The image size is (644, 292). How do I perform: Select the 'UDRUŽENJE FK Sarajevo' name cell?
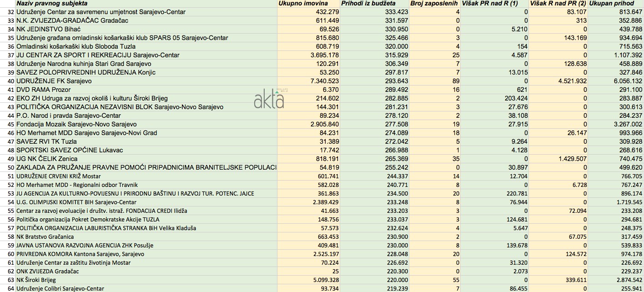pyautogui.click(x=54, y=81)
